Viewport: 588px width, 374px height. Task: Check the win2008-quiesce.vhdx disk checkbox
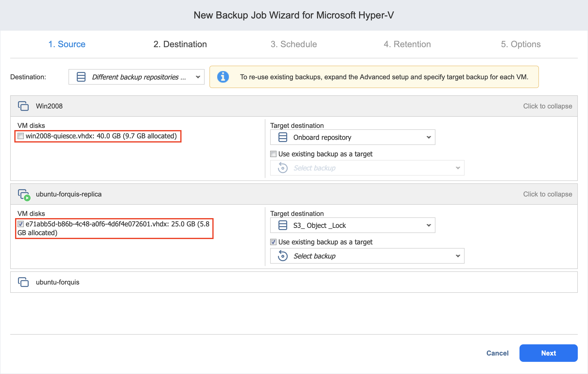(21, 136)
